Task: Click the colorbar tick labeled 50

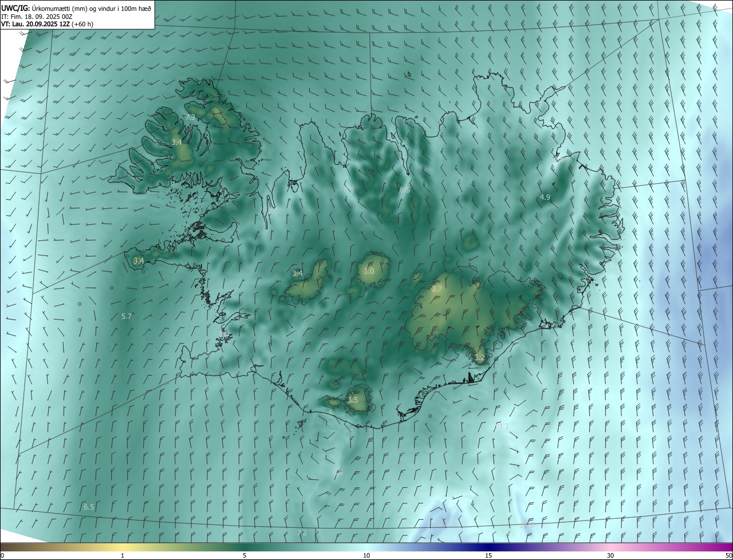Action: [728, 555]
